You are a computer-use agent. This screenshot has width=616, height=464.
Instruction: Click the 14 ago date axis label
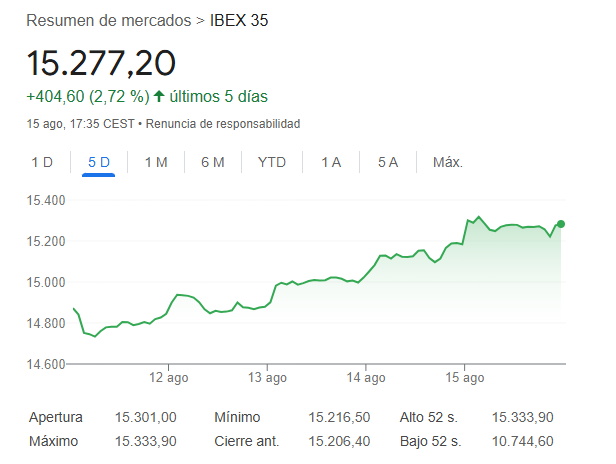(367, 378)
